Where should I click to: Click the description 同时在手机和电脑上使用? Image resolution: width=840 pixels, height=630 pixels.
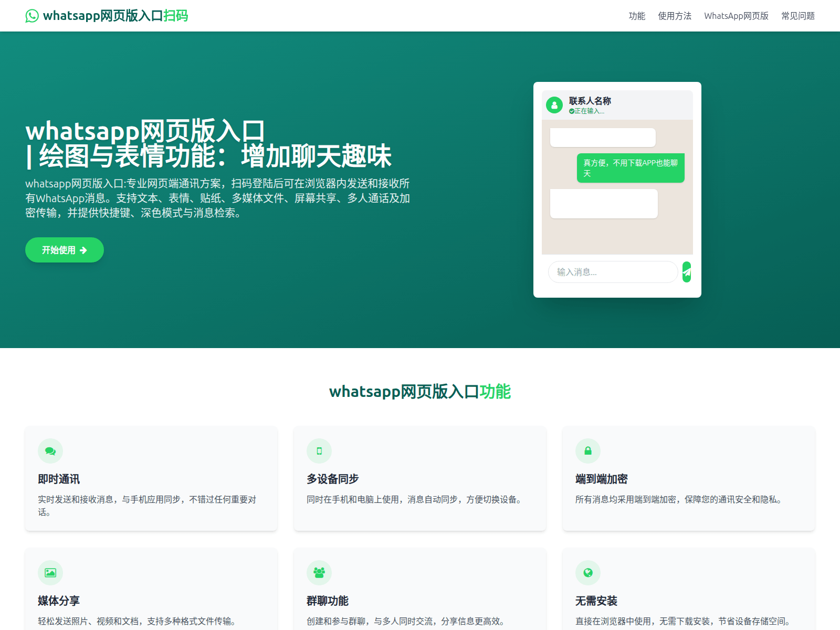click(416, 499)
